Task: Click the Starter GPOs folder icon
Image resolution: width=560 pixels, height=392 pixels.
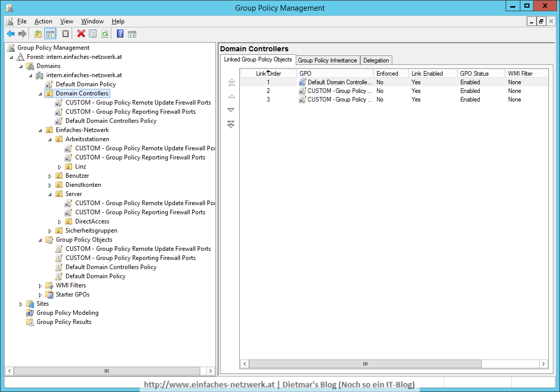Action: click(49, 295)
